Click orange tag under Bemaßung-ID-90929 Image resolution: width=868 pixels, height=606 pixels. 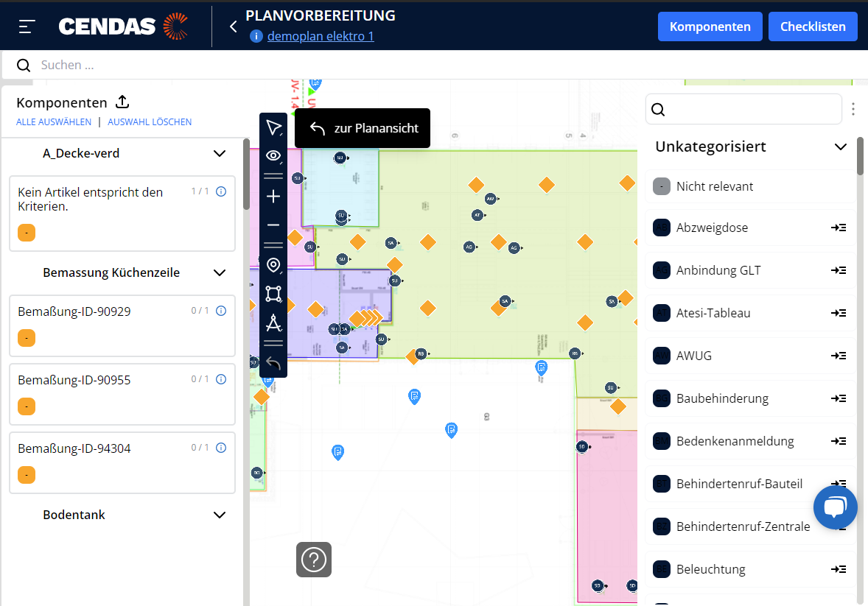27,337
